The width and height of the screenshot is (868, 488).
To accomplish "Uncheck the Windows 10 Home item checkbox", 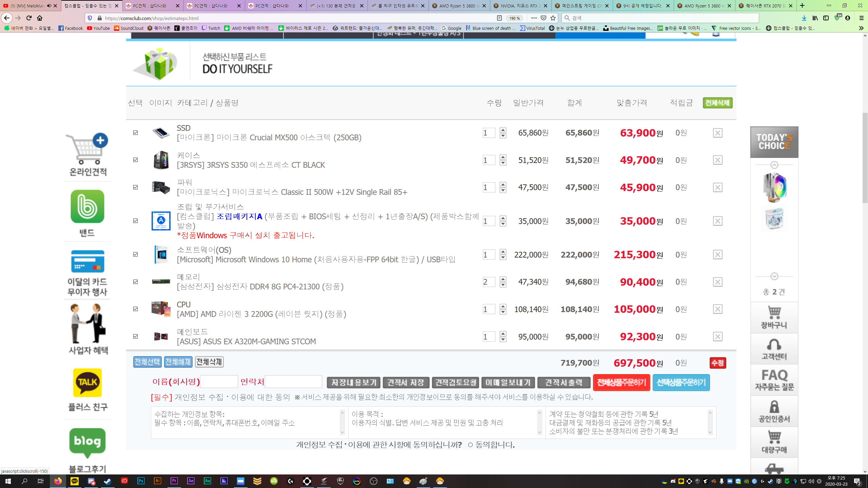I will (x=136, y=255).
